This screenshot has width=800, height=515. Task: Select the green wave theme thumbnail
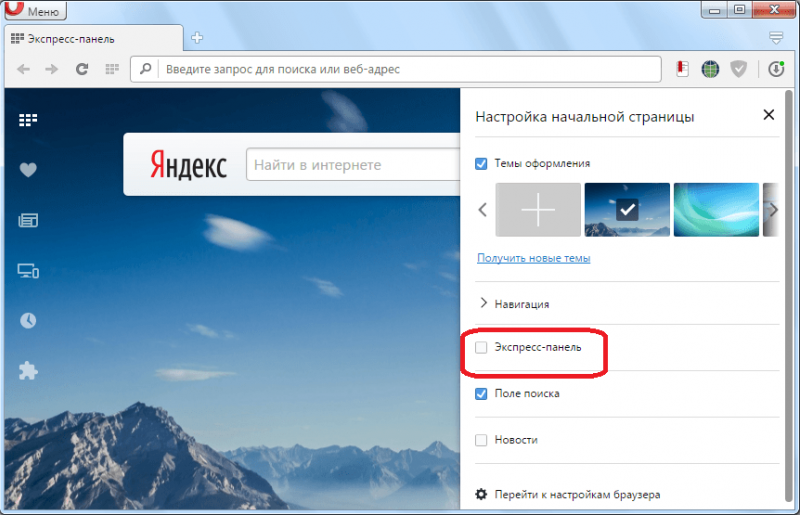tap(716, 210)
